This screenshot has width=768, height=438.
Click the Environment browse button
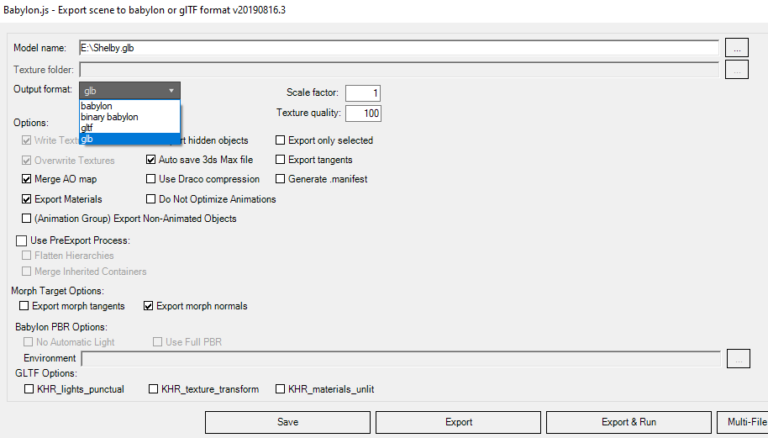[x=739, y=359]
